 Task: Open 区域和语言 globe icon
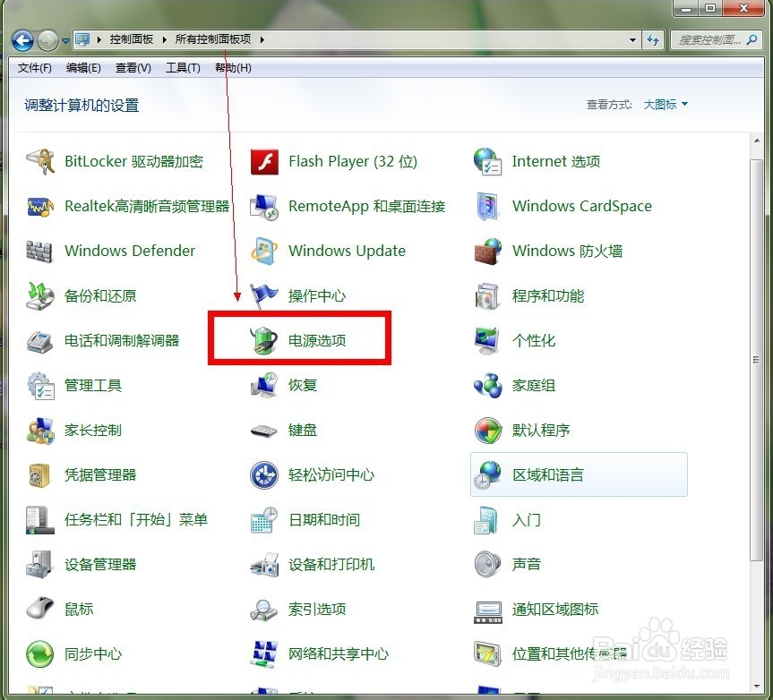point(487,475)
